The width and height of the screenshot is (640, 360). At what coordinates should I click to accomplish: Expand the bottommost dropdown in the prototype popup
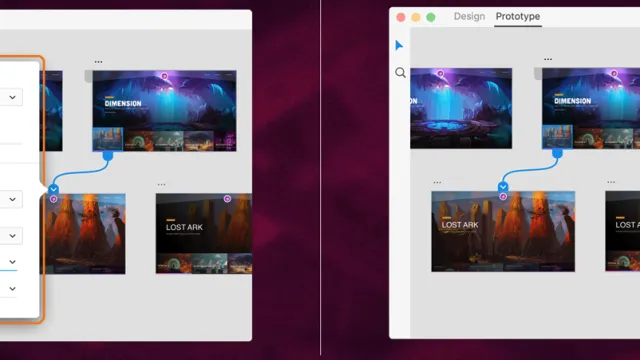(12, 289)
